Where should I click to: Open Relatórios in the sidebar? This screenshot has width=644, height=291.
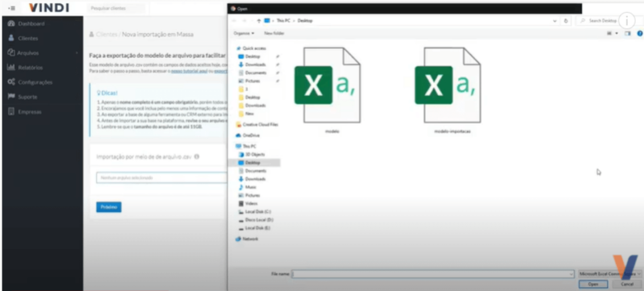30,68
